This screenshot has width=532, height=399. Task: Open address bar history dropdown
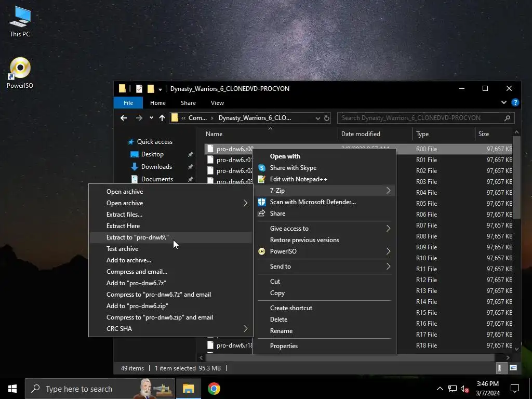pos(317,118)
